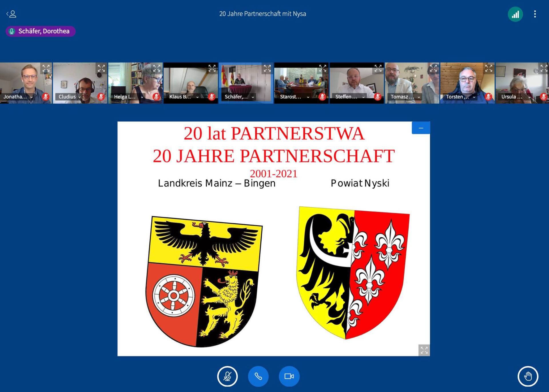Screen dimensions: 549x392
Task: Expand Jonathan's webcam to fullscreen
Action: click(x=46, y=68)
